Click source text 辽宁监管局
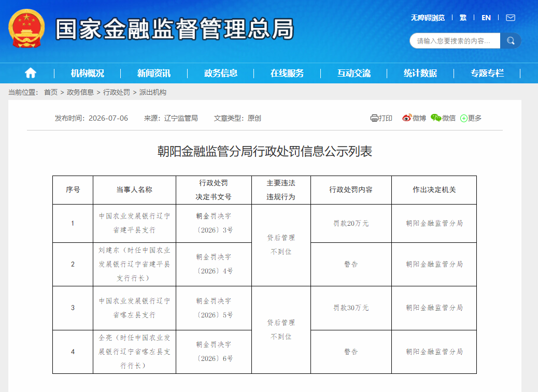Image resolution: width=538 pixels, height=392 pixels. 181,118
